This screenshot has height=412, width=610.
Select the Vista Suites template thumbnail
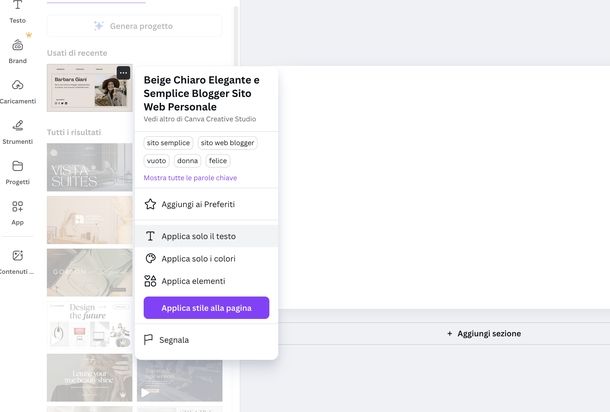coord(89,167)
